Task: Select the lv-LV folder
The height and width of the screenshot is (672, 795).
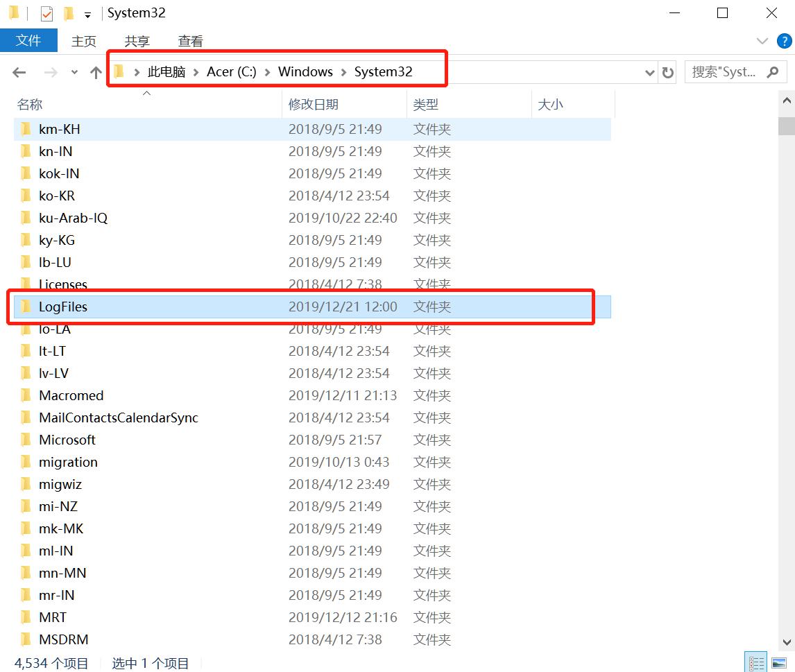Action: [312, 374]
